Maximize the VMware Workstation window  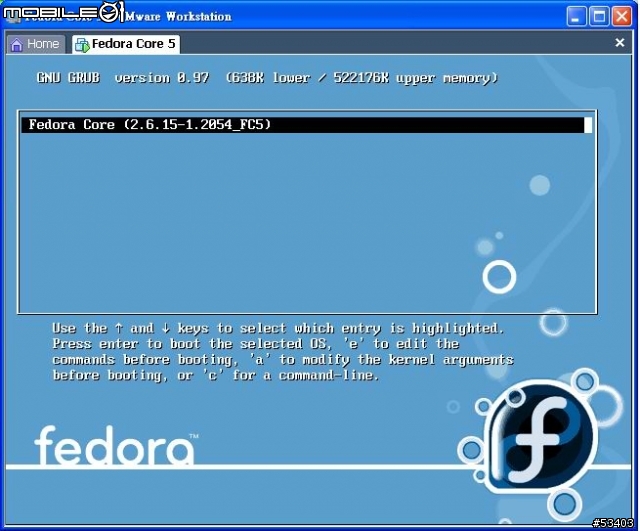pos(599,16)
